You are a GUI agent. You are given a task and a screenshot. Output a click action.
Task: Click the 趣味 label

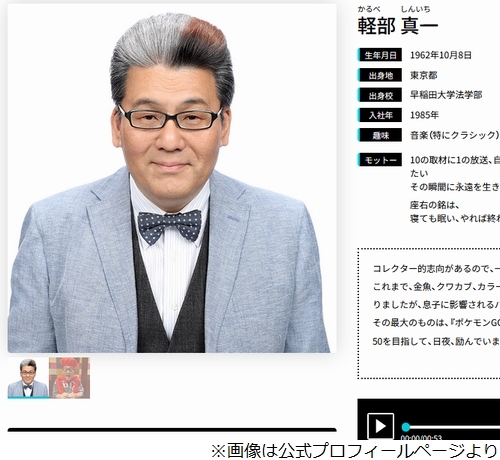coord(380,135)
